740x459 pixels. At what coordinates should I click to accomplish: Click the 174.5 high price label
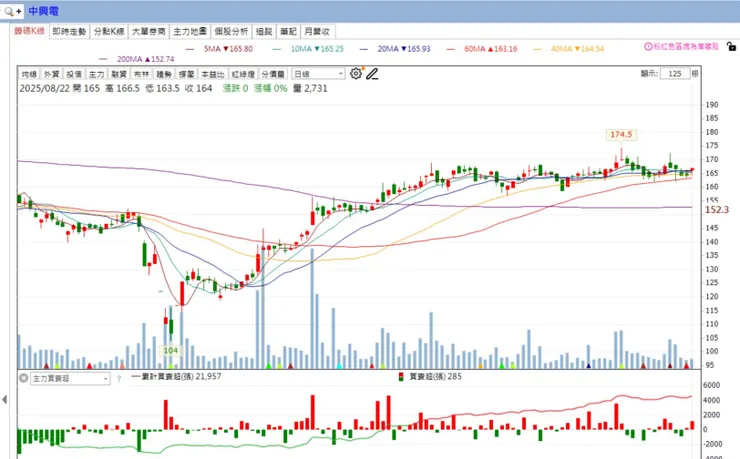(x=621, y=134)
